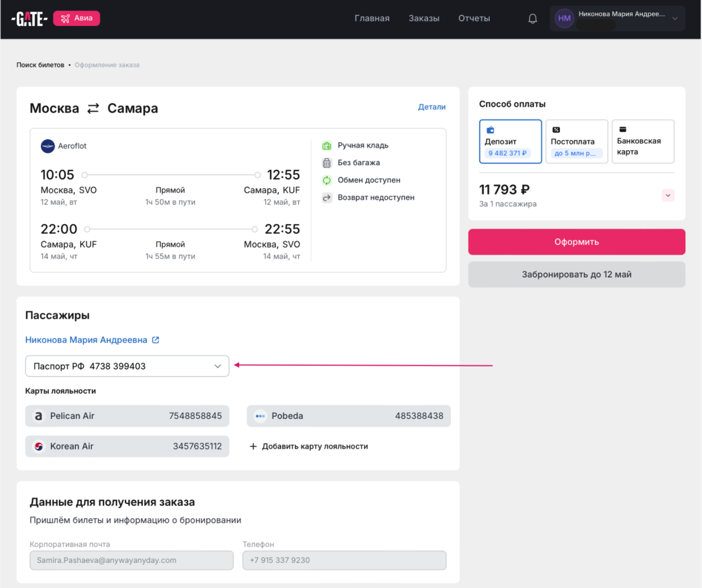Screen dimensions: 702x588
Task: Expand the price breakdown chevron
Action: click(x=667, y=196)
